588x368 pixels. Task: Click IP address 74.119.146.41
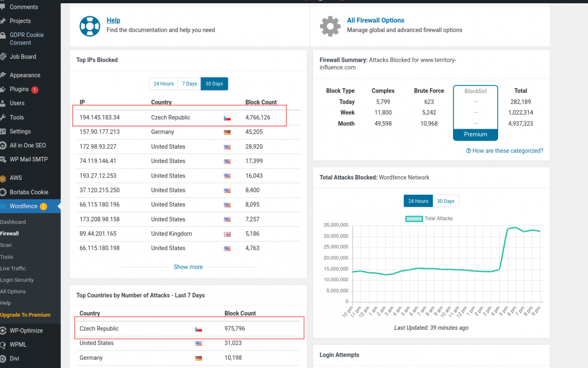[x=98, y=161]
